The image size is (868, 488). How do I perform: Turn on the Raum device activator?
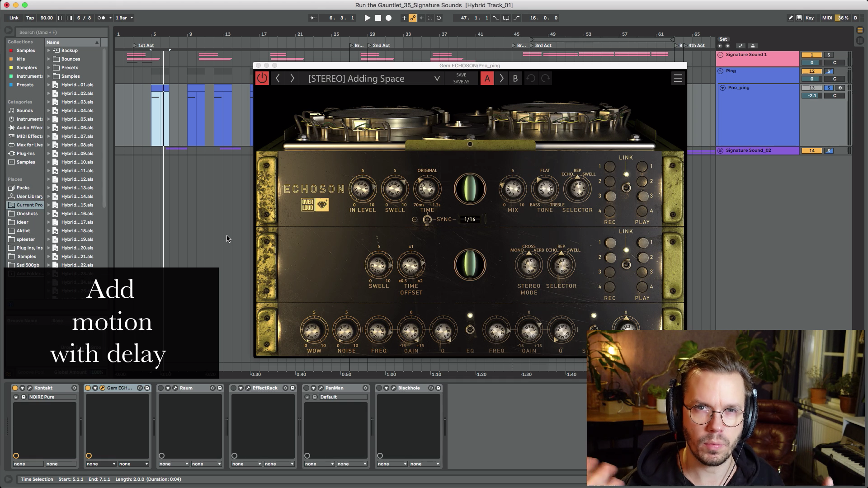coord(160,388)
